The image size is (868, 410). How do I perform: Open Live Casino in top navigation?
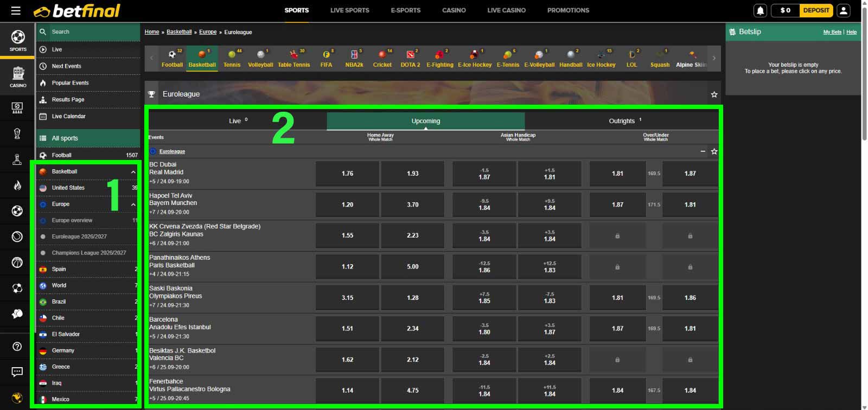pyautogui.click(x=506, y=10)
